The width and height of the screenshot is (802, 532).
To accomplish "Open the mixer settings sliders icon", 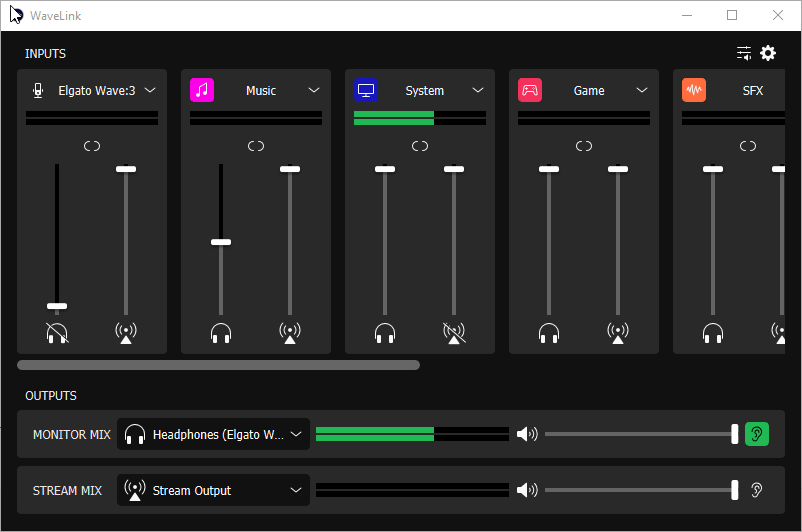I will coord(744,53).
